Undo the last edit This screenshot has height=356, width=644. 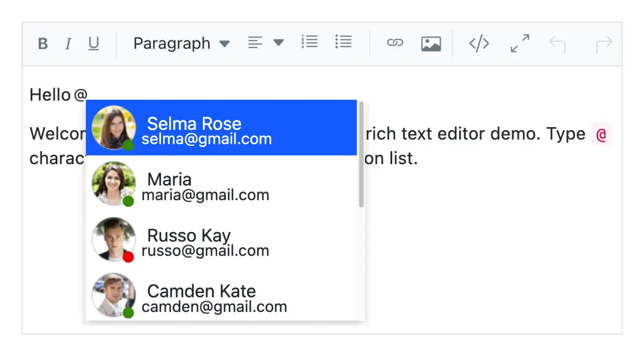pos(558,43)
